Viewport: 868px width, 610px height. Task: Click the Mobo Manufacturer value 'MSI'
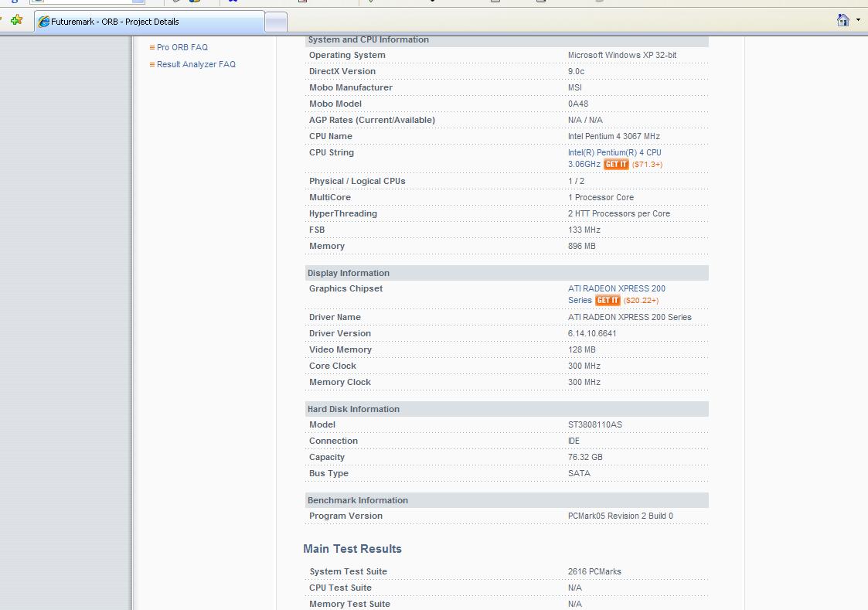[x=575, y=87]
